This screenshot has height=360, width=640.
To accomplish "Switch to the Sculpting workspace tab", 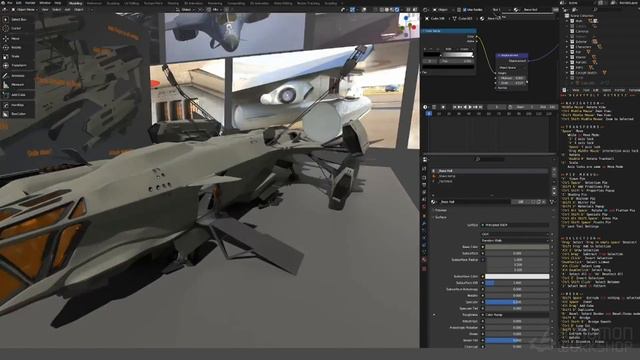I will (x=113, y=3).
